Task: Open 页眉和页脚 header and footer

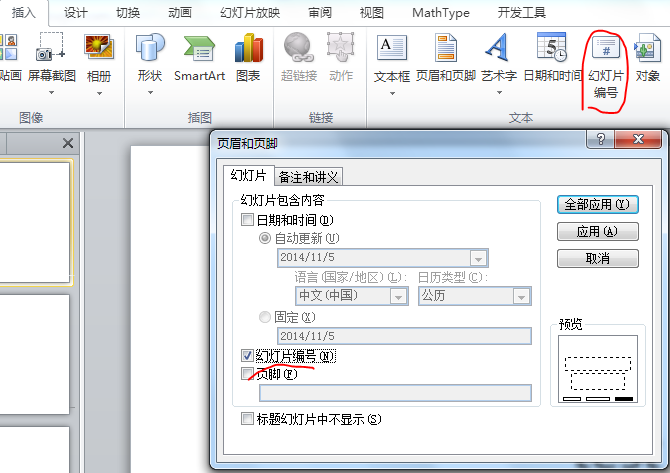Action: click(446, 59)
